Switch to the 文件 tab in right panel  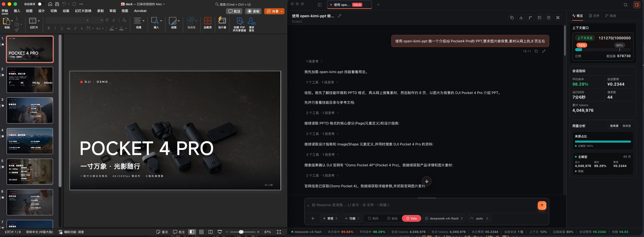(x=594, y=16)
